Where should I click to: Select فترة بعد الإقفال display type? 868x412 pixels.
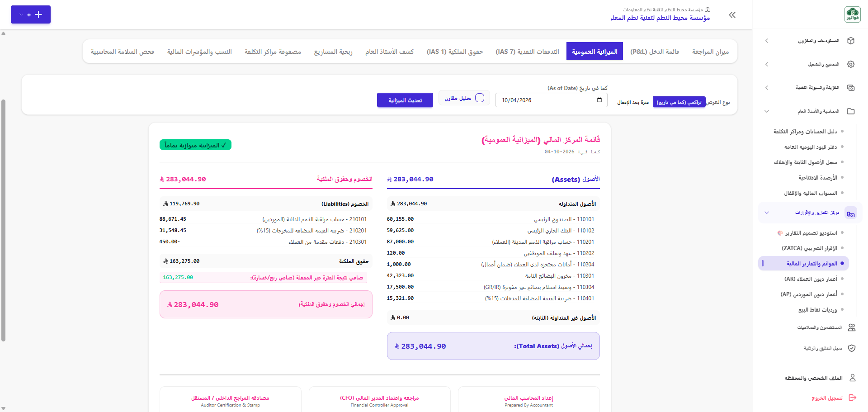tap(633, 103)
